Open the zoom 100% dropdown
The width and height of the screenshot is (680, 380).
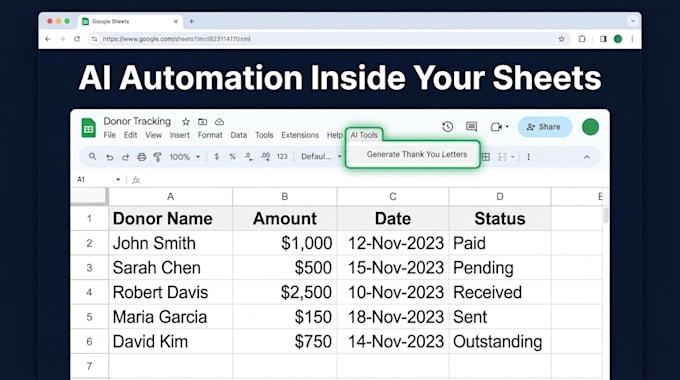[x=185, y=157]
